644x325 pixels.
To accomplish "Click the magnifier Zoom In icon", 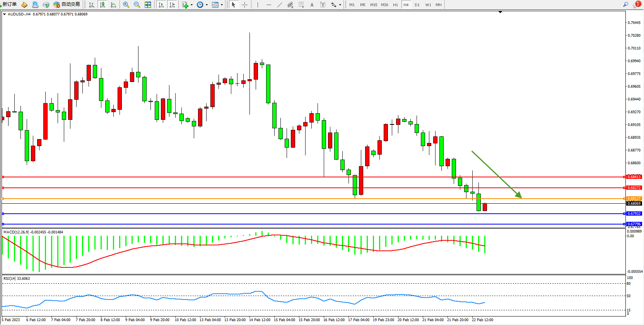I will (126, 5).
